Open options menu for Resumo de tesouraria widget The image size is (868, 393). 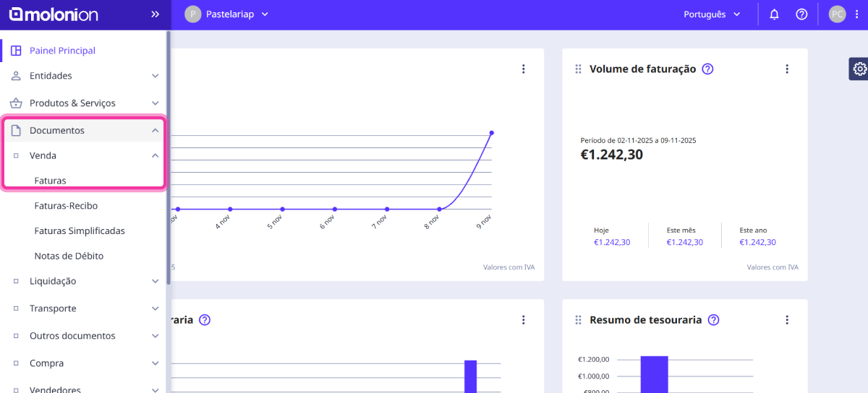[788, 320]
